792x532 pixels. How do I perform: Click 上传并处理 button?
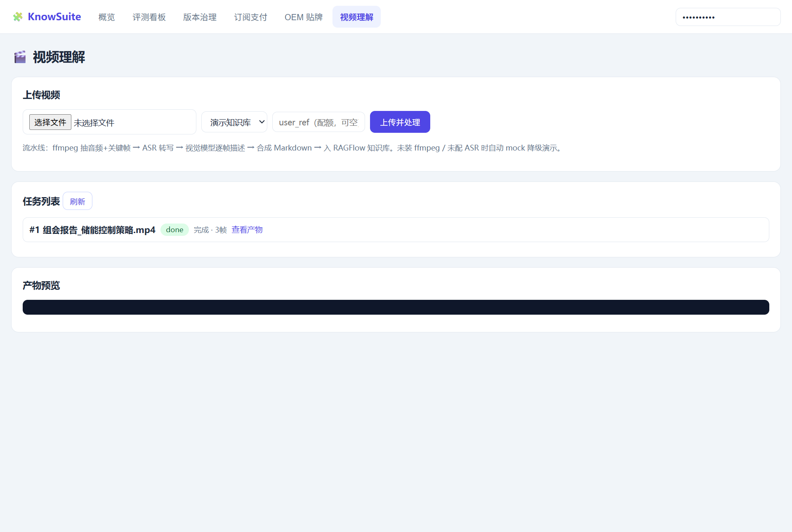400,122
